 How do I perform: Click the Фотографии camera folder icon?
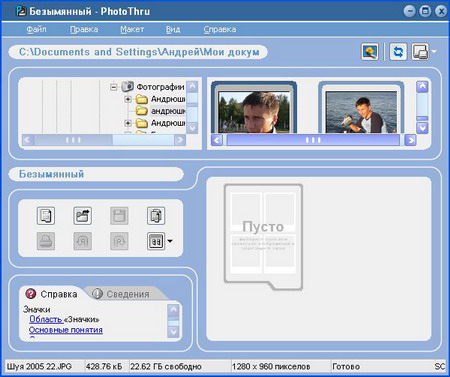click(x=128, y=87)
